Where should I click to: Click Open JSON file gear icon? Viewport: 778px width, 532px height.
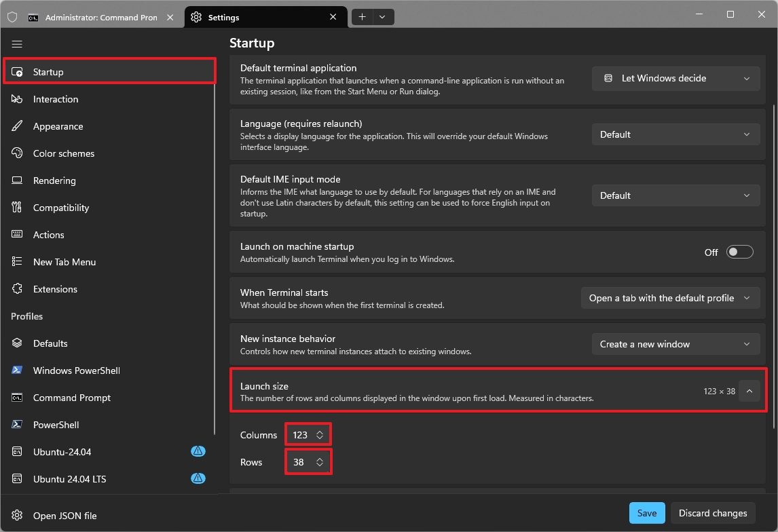18,516
